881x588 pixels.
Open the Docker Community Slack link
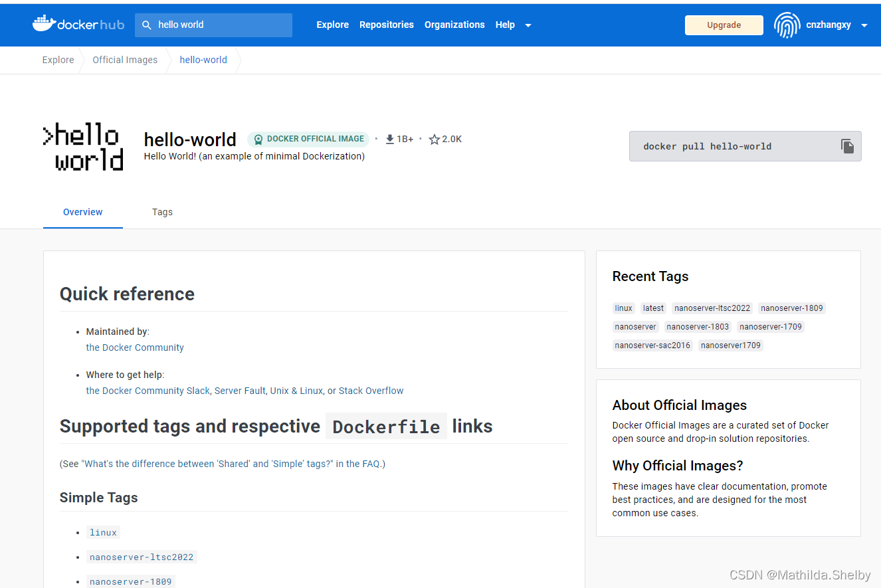click(148, 391)
